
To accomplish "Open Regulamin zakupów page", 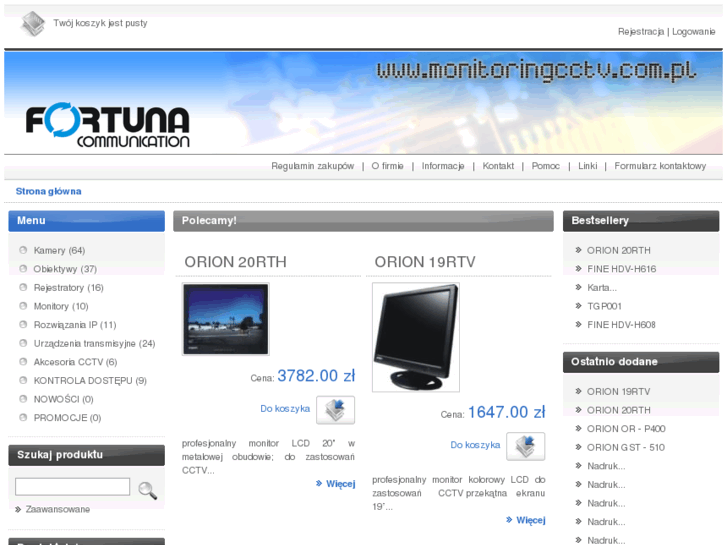I will coord(312,166).
